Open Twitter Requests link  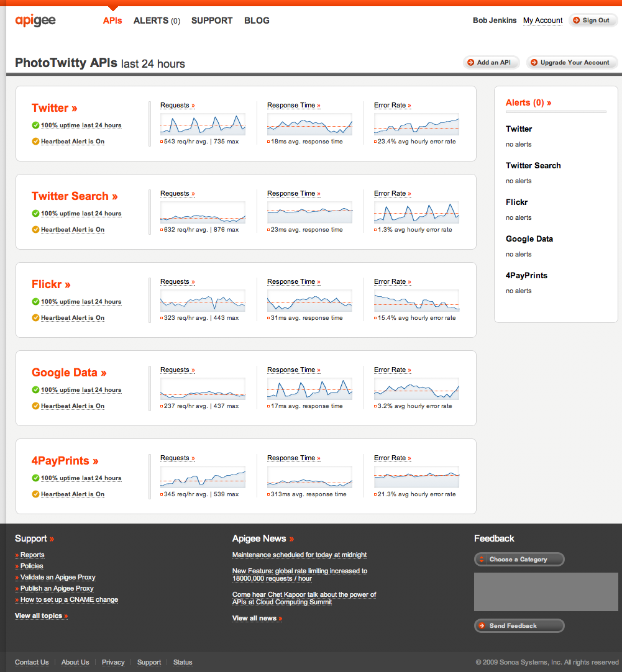click(x=178, y=105)
